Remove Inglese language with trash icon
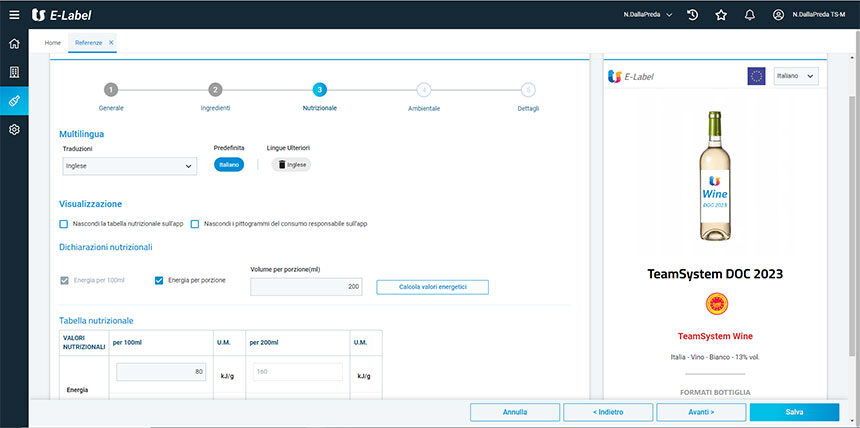 (282, 165)
